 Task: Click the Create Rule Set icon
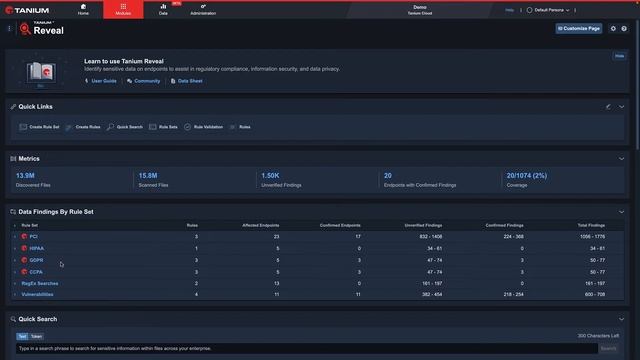(x=23, y=127)
